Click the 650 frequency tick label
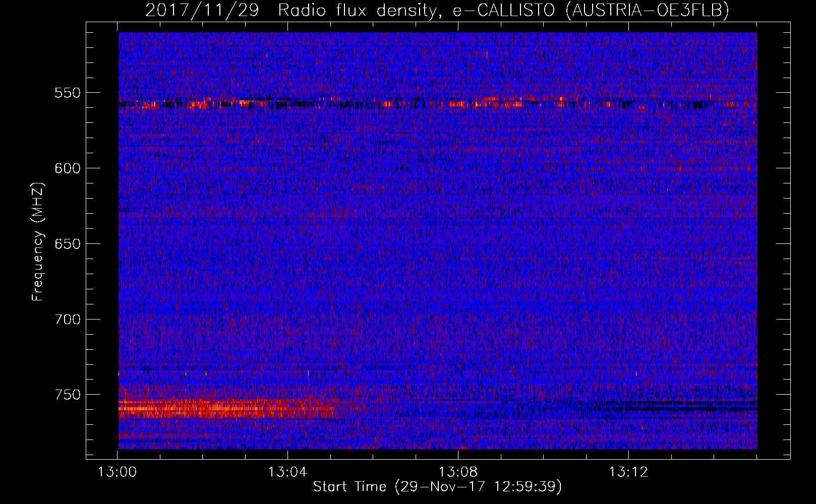The width and height of the screenshot is (816, 504). (68, 244)
